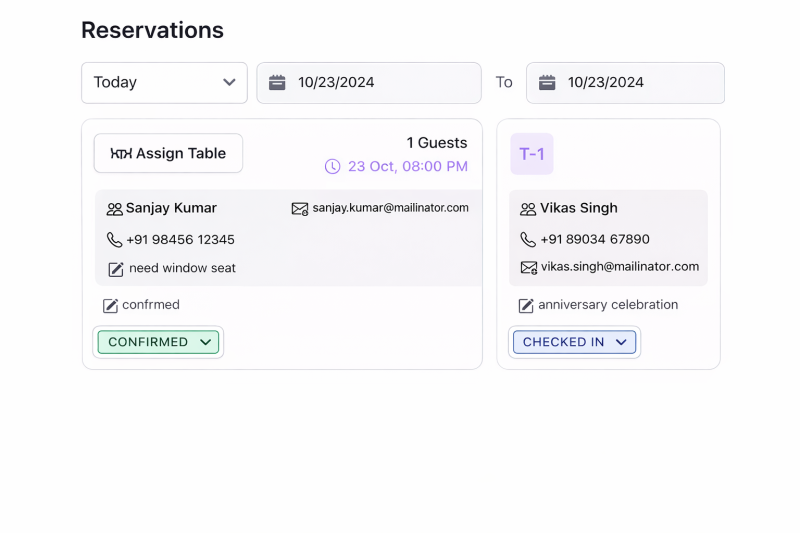This screenshot has width=800, height=533.
Task: Click the confrmed note text
Action: [x=151, y=305]
